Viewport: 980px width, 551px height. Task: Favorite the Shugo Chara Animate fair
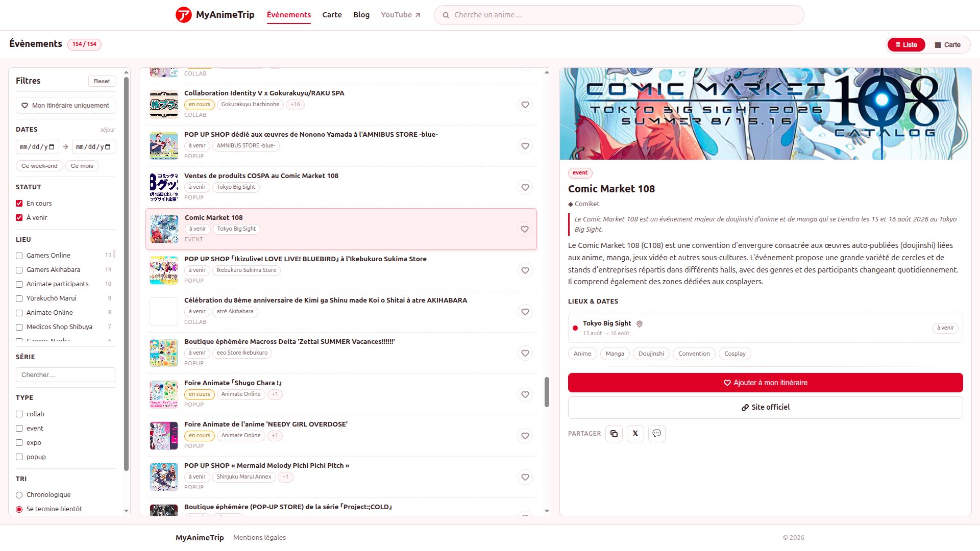coord(525,394)
